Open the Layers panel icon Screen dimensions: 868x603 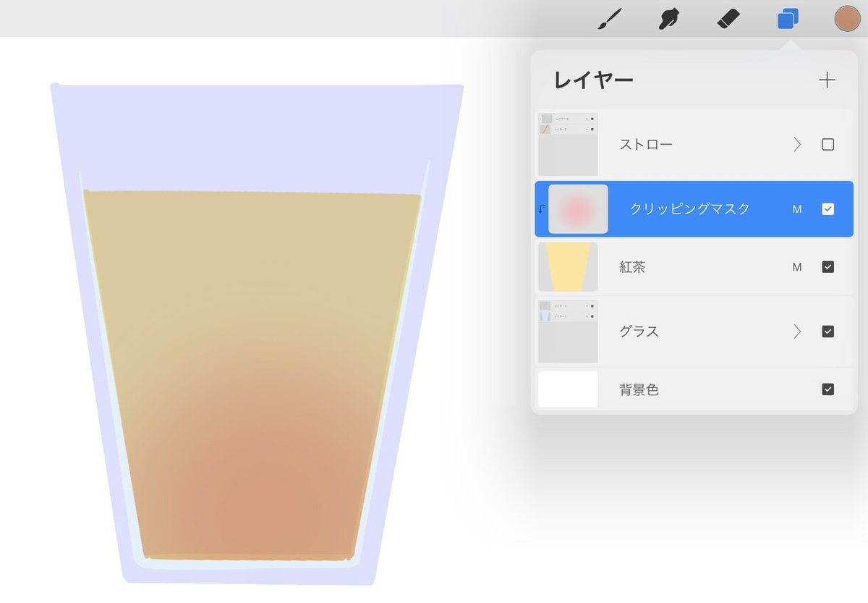click(x=787, y=20)
